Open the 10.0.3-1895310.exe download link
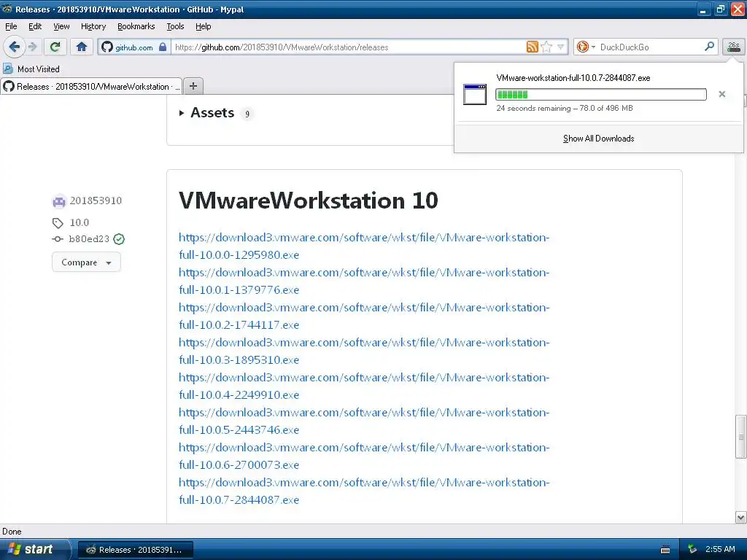747x560 pixels. 364,351
